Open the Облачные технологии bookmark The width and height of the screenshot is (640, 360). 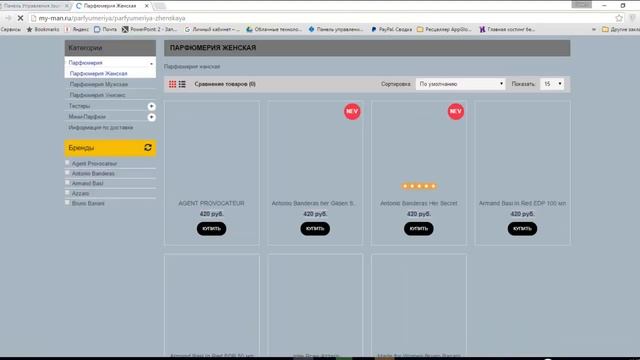pos(274,29)
